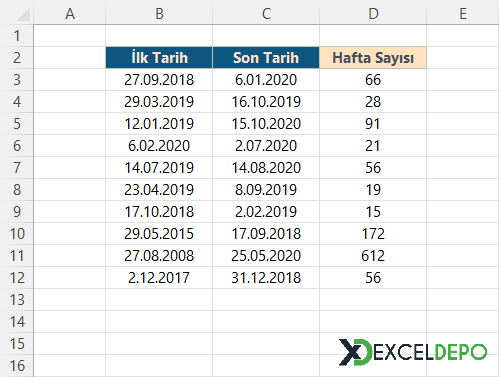The image size is (499, 377).
Task: Select column E header
Action: (x=463, y=13)
